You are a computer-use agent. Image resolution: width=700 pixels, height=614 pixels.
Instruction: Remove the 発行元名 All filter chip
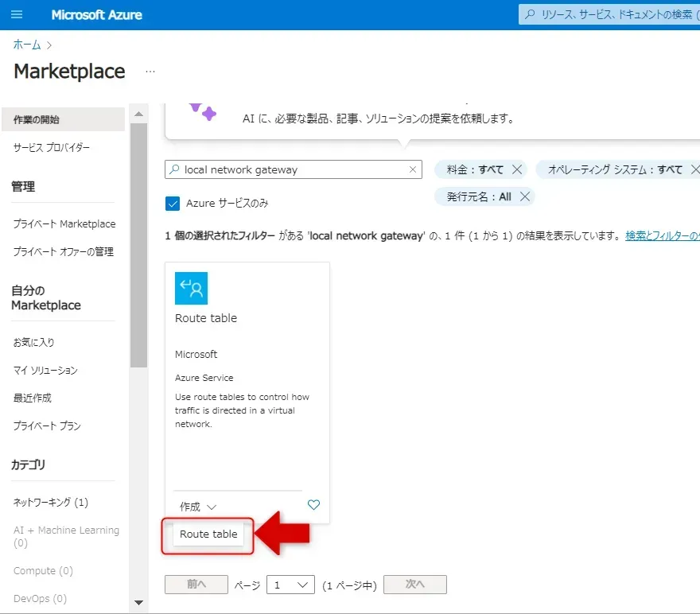click(x=524, y=196)
